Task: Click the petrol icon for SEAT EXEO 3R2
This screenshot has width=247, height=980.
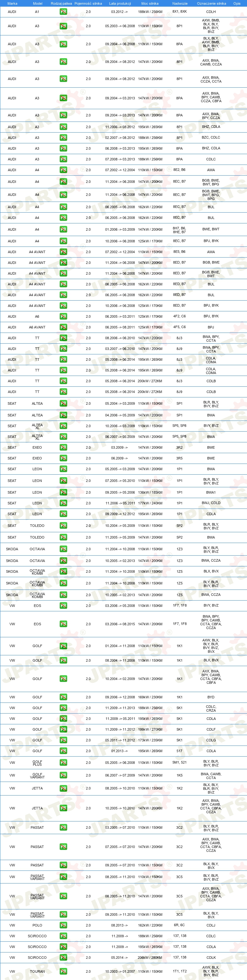Action: point(63,447)
